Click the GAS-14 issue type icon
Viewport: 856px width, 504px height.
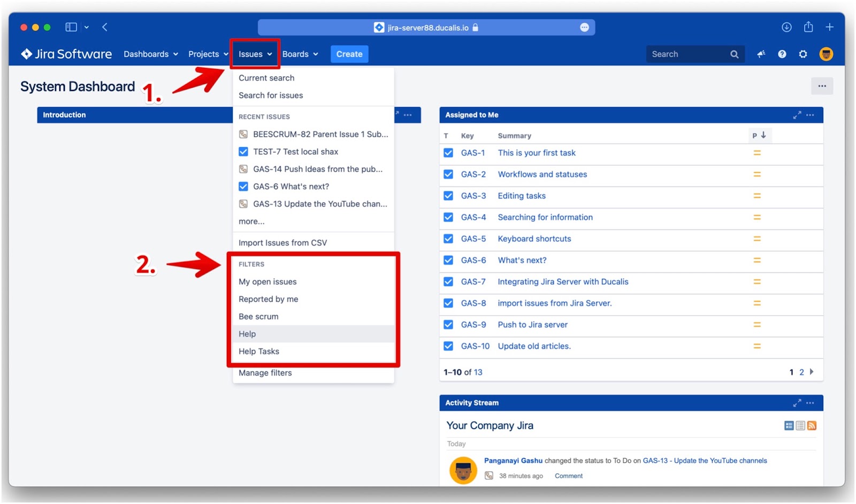point(243,169)
